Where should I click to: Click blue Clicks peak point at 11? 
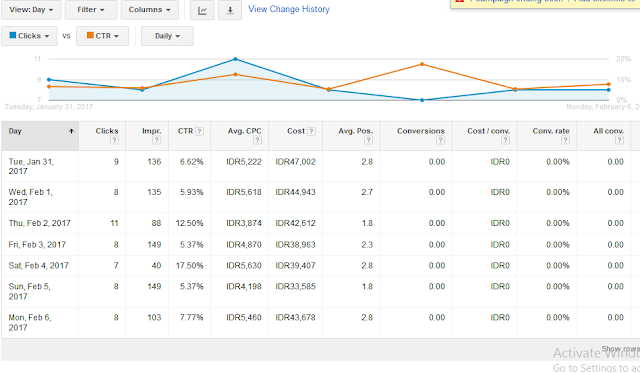coord(236,59)
